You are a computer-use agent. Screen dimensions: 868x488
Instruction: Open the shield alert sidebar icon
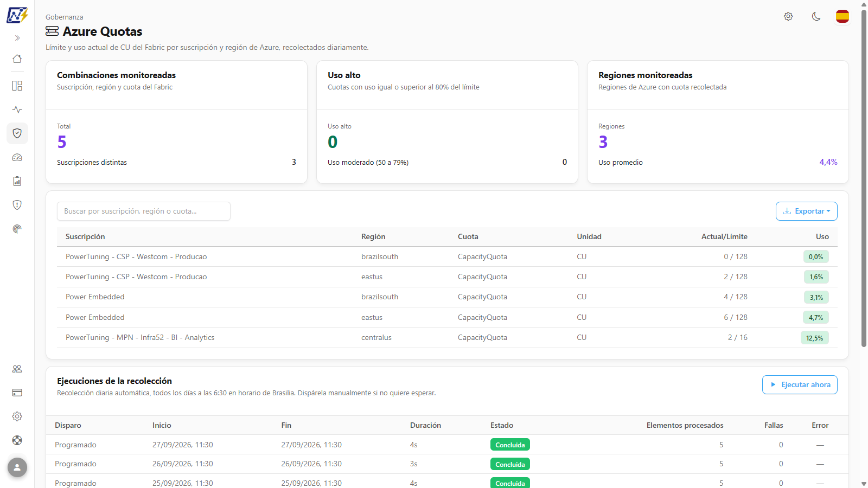[x=17, y=205]
